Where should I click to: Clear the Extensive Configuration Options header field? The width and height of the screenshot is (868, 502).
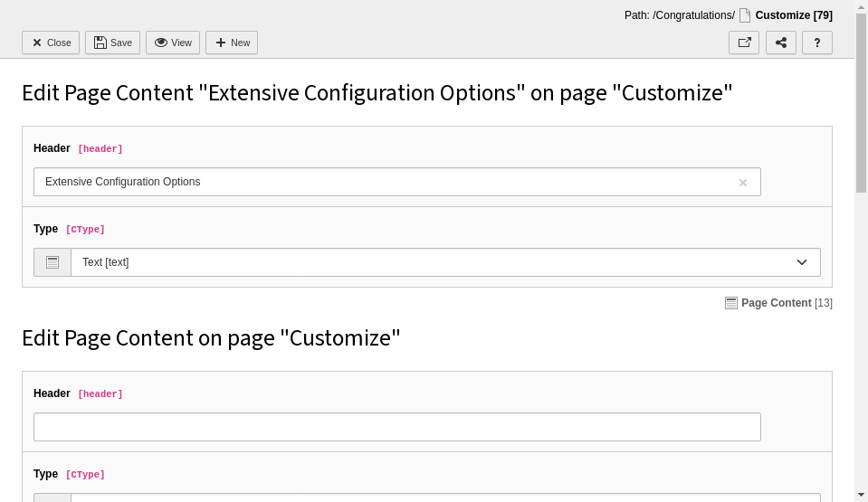tap(743, 182)
